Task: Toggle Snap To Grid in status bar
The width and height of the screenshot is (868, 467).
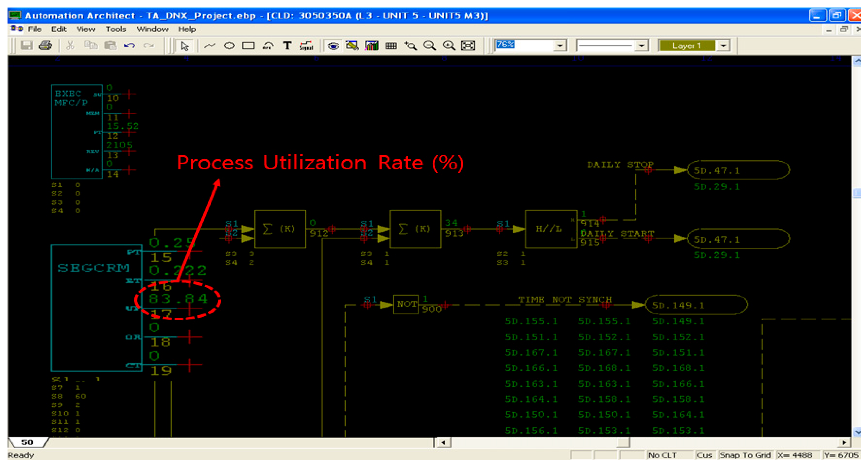Action: [x=745, y=455]
